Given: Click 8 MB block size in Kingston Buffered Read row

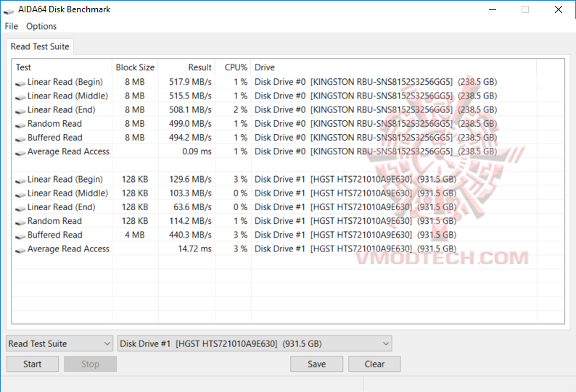Looking at the screenshot, I should pos(135,138).
